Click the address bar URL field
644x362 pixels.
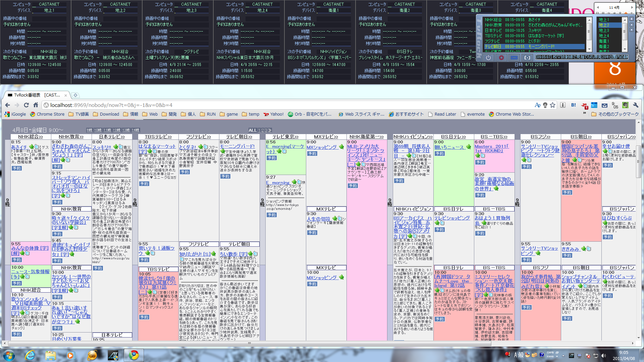coord(288,105)
